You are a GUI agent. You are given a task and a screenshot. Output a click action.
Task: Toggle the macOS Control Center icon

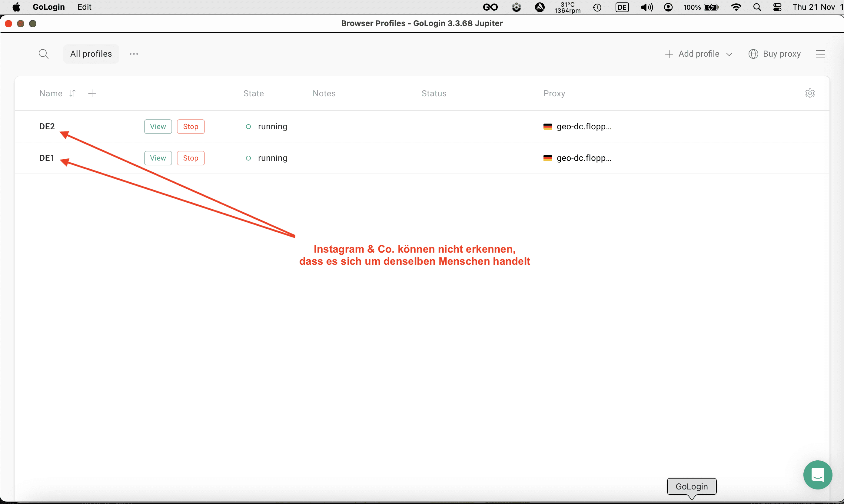(777, 7)
